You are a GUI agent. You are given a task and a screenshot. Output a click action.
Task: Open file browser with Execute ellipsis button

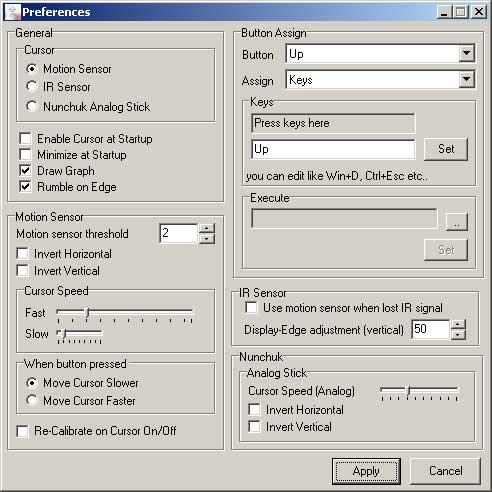[457, 221]
